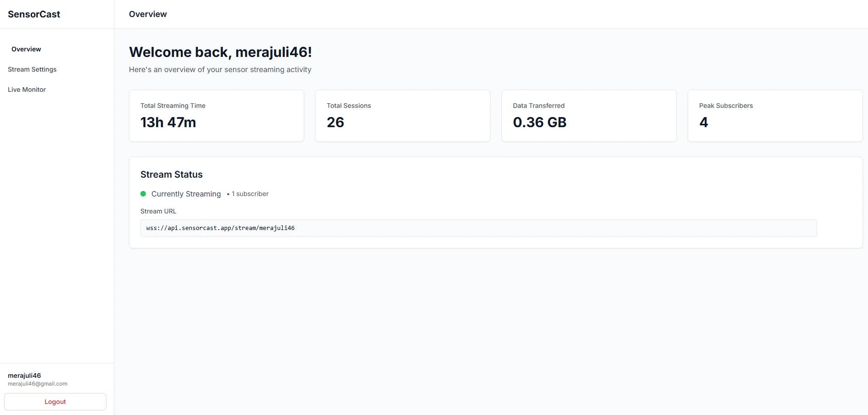The width and height of the screenshot is (868, 415).
Task: Click the SensorCast logo
Action: click(x=33, y=14)
